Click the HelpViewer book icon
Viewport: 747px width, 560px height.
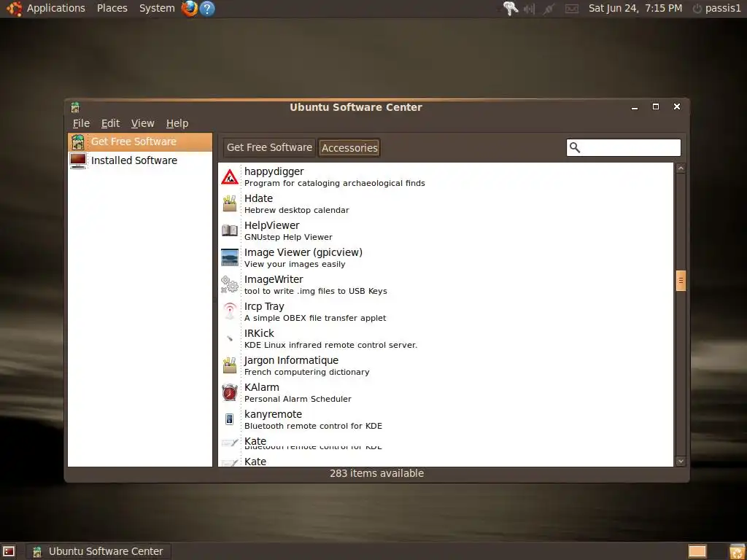230,230
